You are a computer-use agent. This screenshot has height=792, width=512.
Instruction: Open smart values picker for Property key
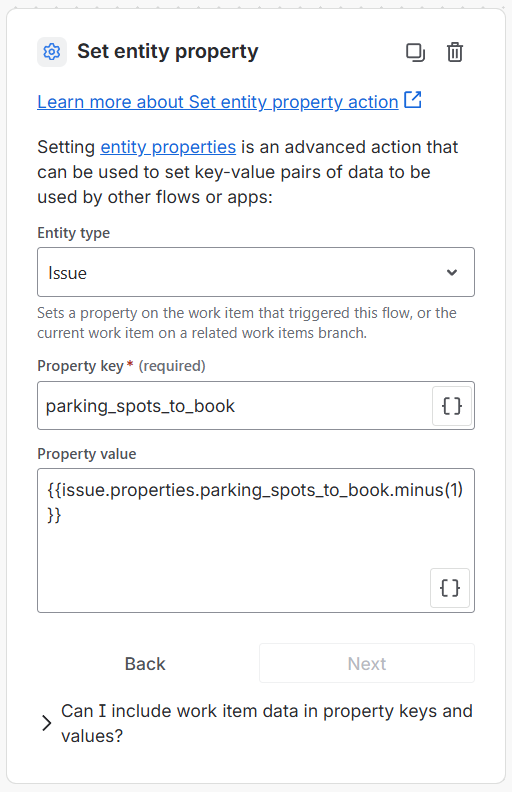[451, 406]
